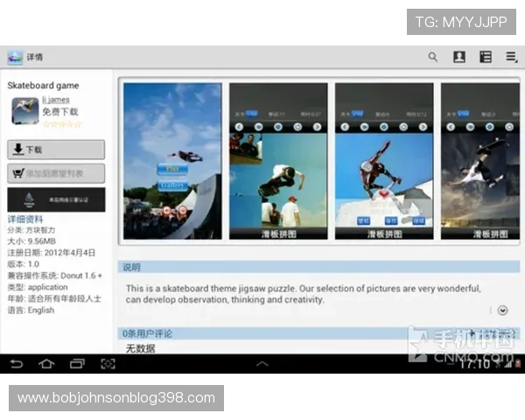Click the add to wishlist button
525x420 pixels.
(x=56, y=173)
